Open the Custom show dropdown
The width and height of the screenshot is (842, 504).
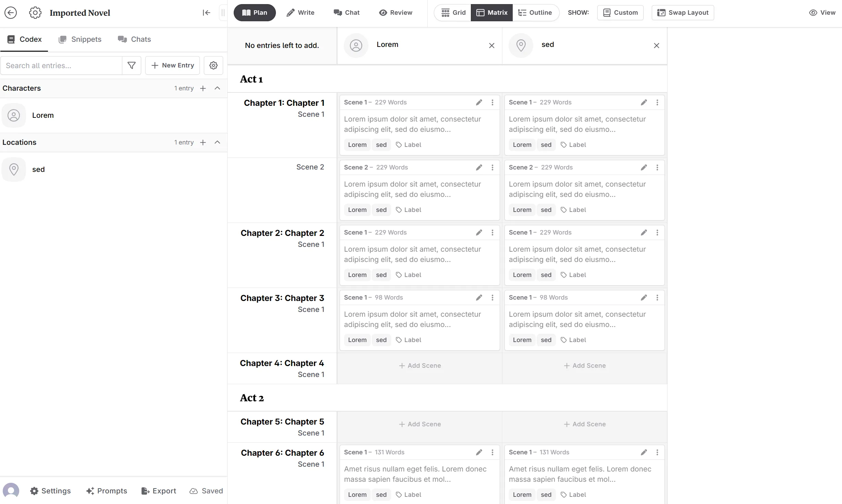coord(620,13)
